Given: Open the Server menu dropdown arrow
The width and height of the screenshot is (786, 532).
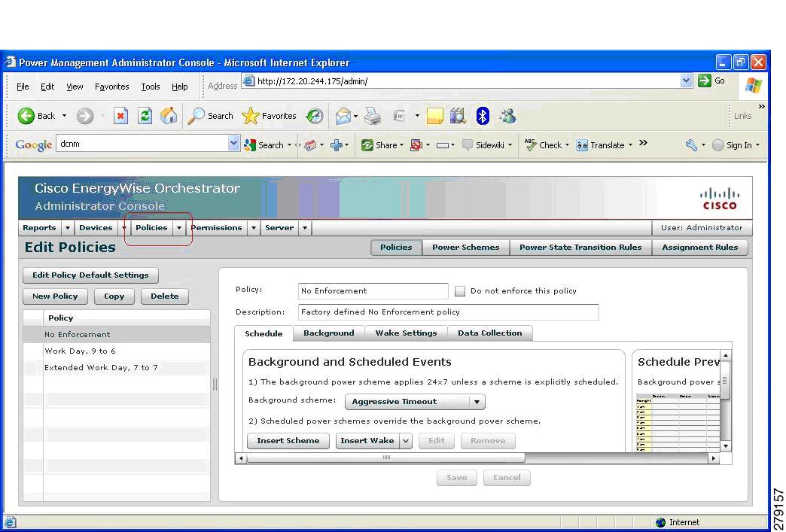Looking at the screenshot, I should [305, 228].
